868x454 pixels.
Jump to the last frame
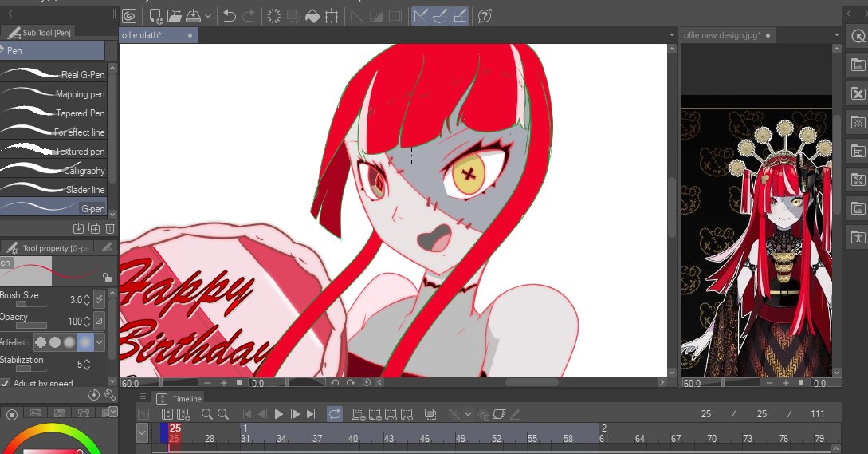click(311, 414)
